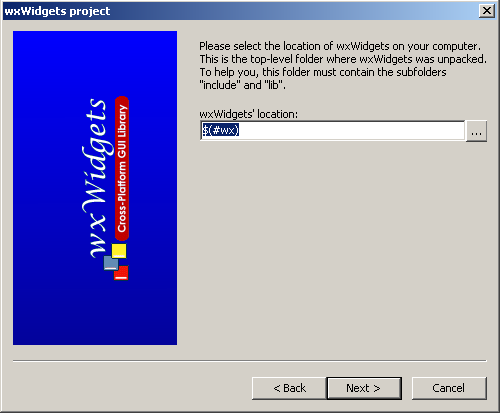Return to the previous page with Back
Screen dimensions: 500x413
click(289, 388)
